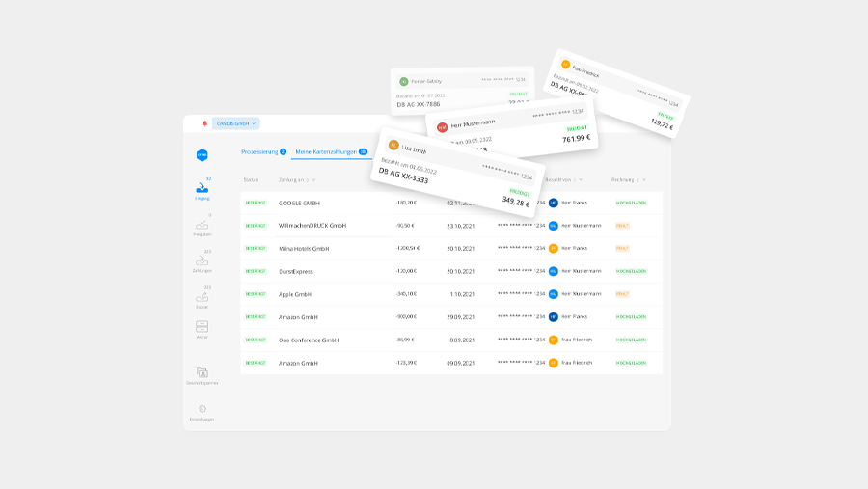Select the Herr Mustermann 761,99 € card
The height and width of the screenshot is (489, 868).
pyautogui.click(x=511, y=132)
